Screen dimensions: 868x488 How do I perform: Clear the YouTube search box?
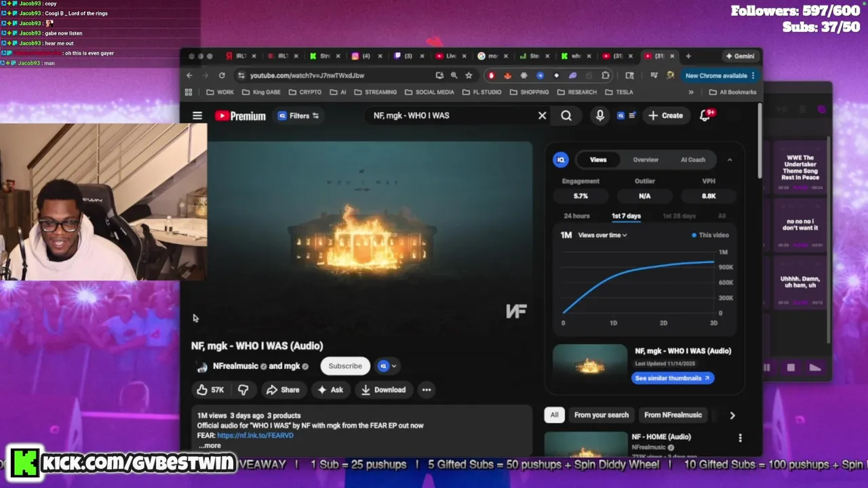click(542, 116)
